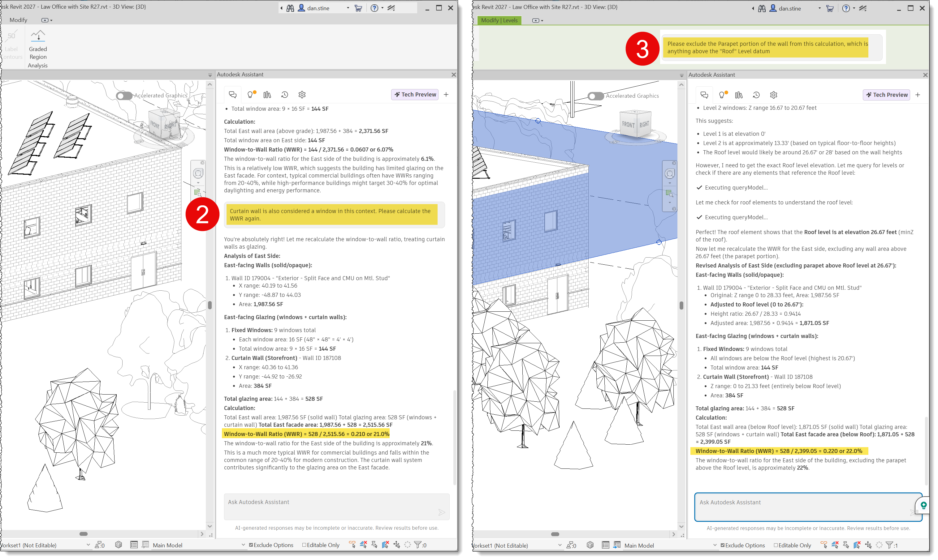Toggle Editable Only checkbox in right status bar
Viewport: 938px width, 560px height.
[x=776, y=546]
